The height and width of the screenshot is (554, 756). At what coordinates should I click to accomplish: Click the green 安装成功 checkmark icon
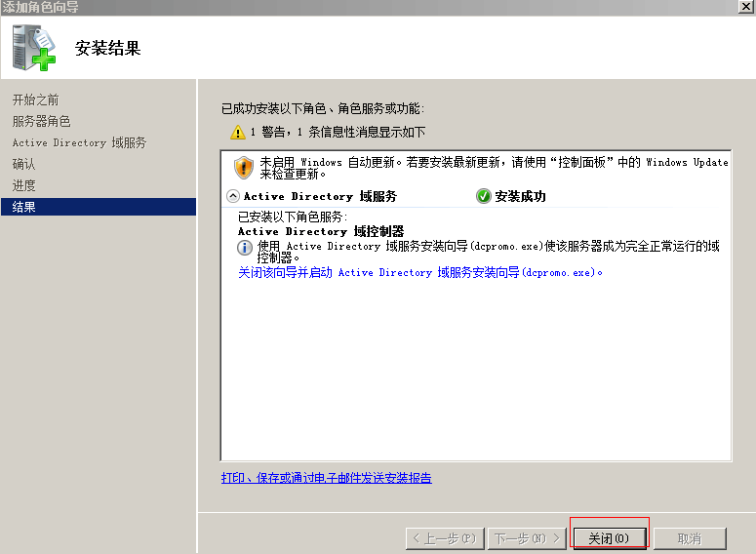tap(483, 196)
